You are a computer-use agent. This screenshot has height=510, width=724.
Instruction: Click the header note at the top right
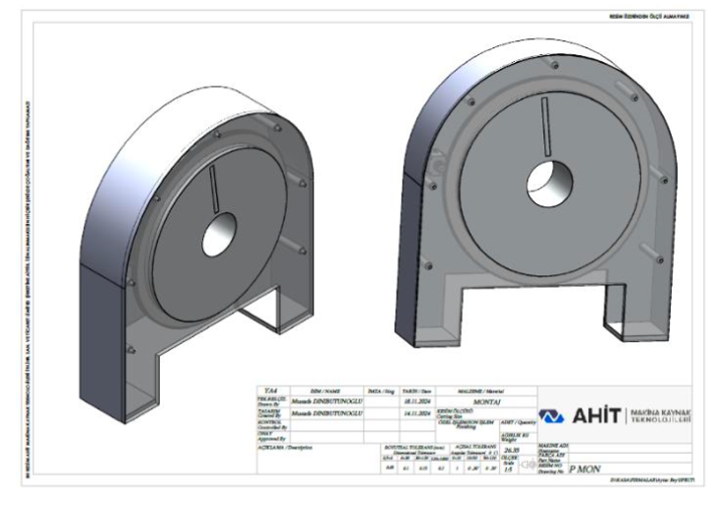pyautogui.click(x=657, y=18)
